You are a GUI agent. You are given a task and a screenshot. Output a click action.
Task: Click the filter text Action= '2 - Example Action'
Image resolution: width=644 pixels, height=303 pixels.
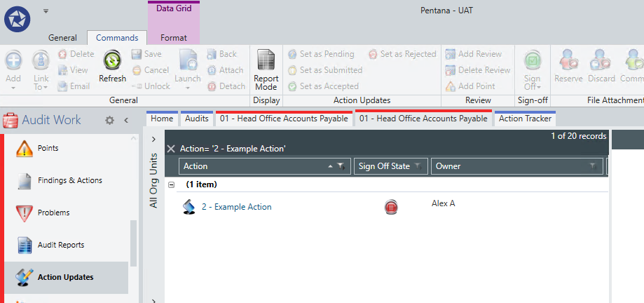pyautogui.click(x=233, y=149)
